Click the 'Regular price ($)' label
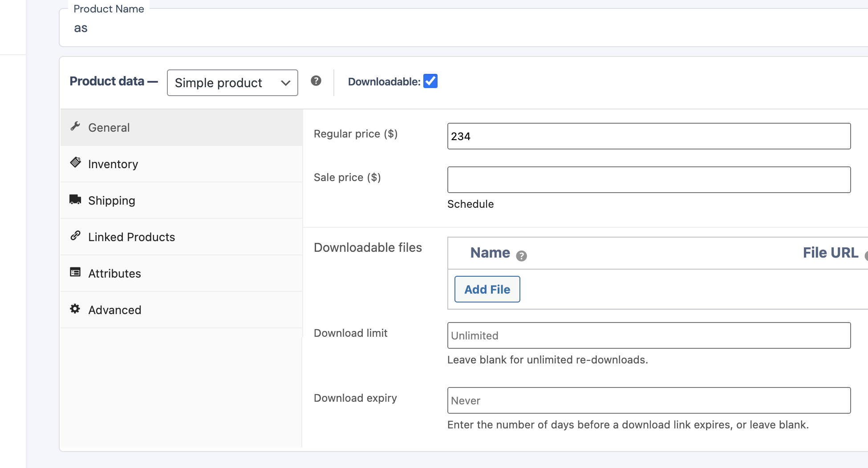This screenshot has height=468, width=868. 356,134
